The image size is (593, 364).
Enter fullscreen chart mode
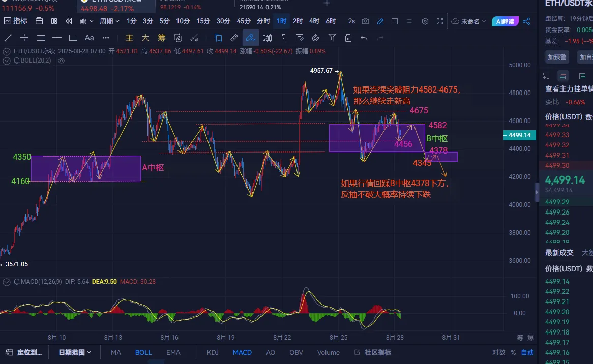[x=440, y=21]
